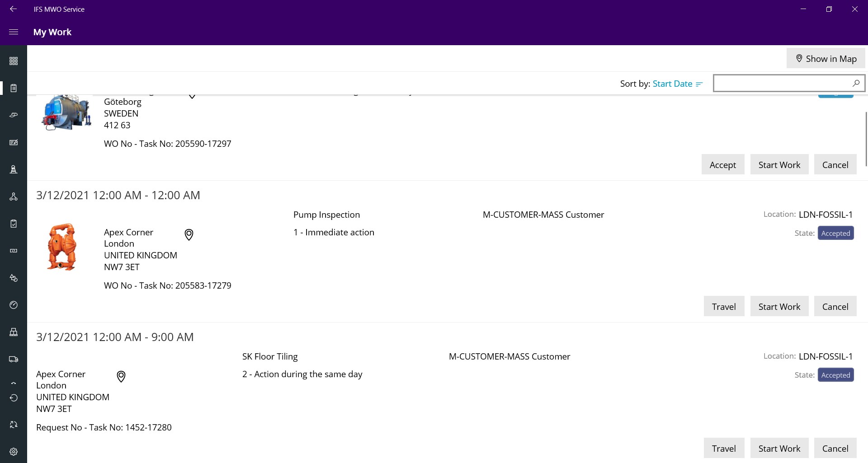Cancel the Göteborg task 205590-17297
This screenshot has width=868, height=463.
coord(835,164)
